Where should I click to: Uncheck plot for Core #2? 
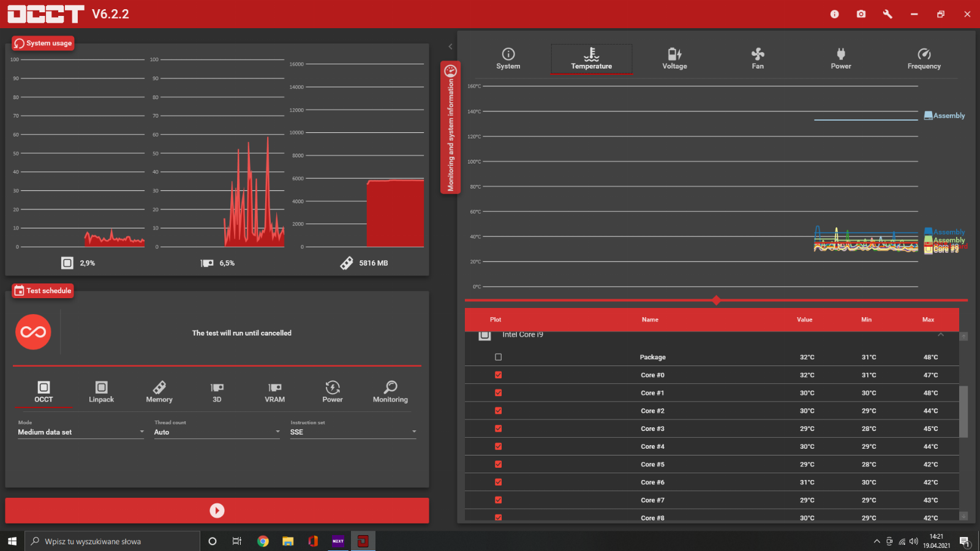pos(498,410)
